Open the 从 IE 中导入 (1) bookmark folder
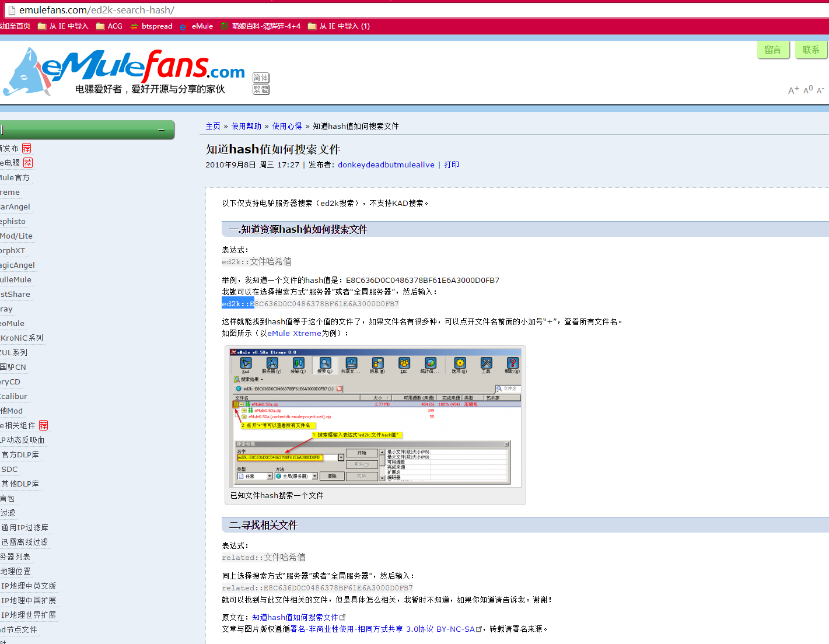 338,26
